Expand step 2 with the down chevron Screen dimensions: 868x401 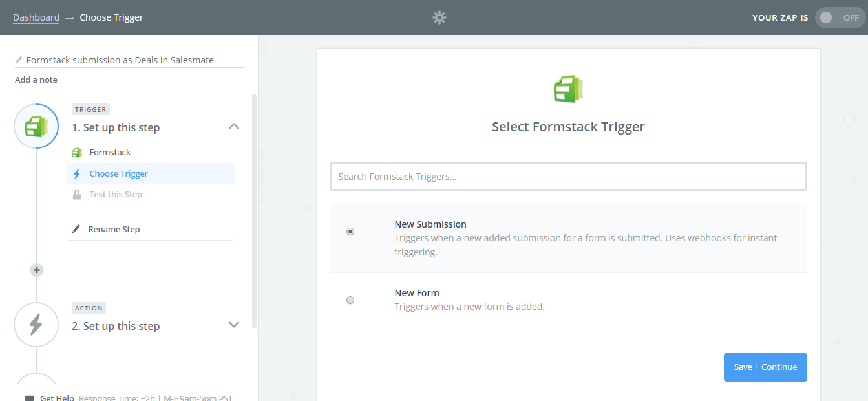coord(234,325)
